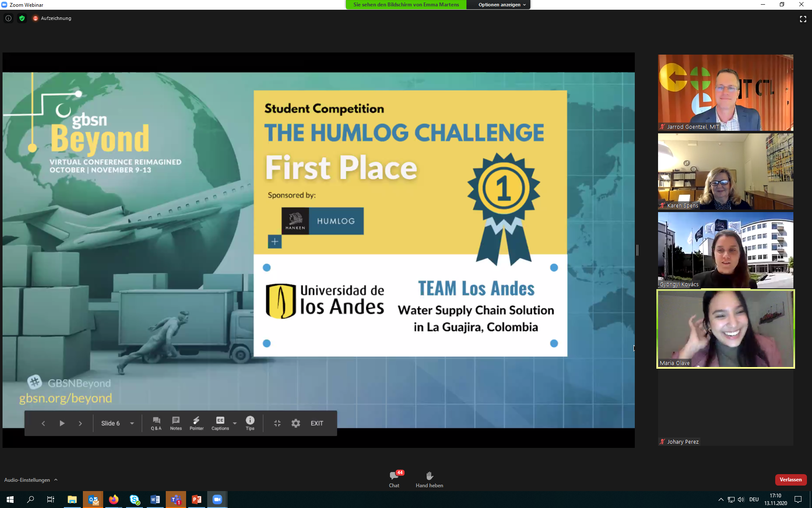Click the red Verlassen button
The image size is (812, 508).
[790, 480]
